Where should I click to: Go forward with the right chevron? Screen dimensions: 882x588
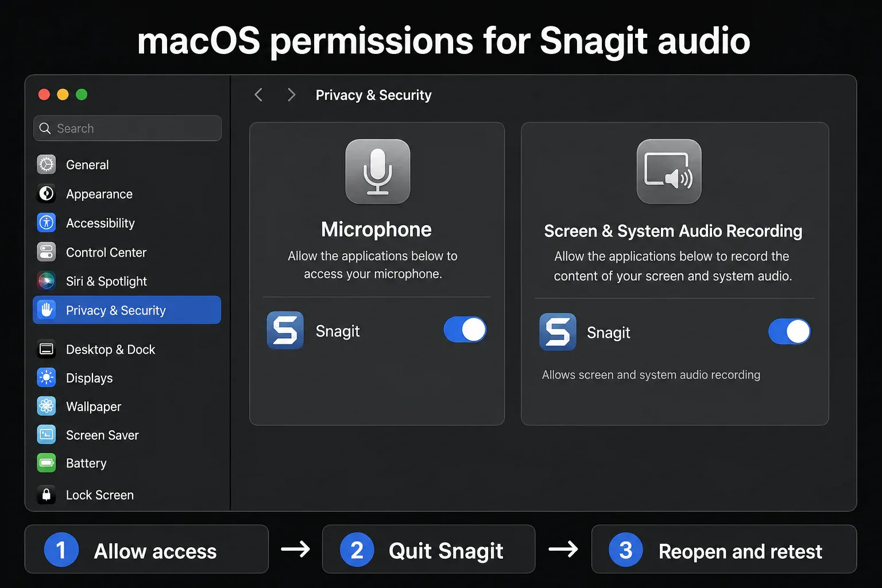click(291, 95)
